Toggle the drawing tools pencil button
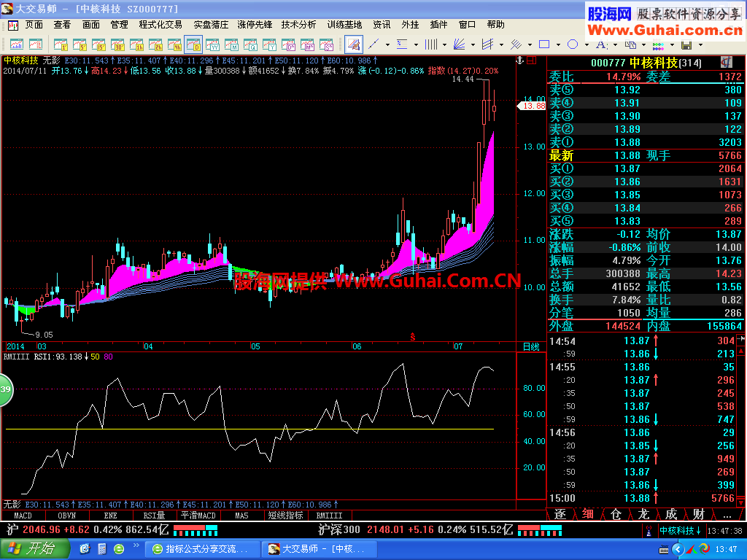Viewport: 747px width, 560px height. coord(354,44)
